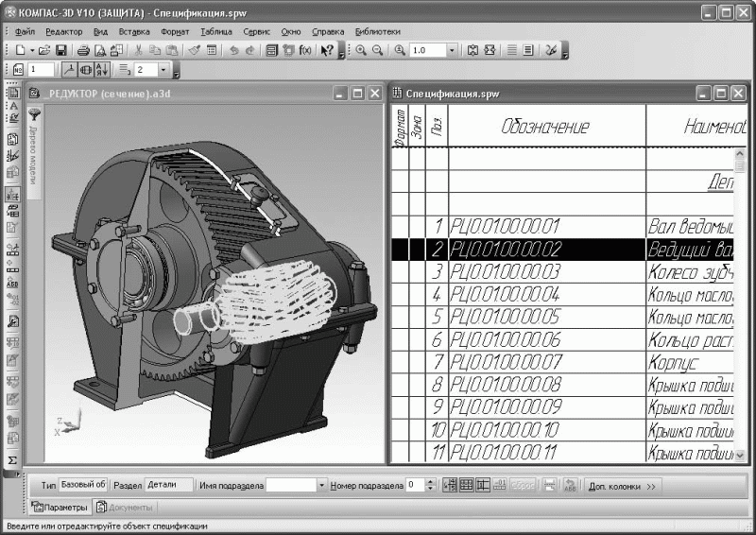Screen dimensions: 756x535
Task: Click the Print icon in toolbar
Action: click(x=83, y=50)
